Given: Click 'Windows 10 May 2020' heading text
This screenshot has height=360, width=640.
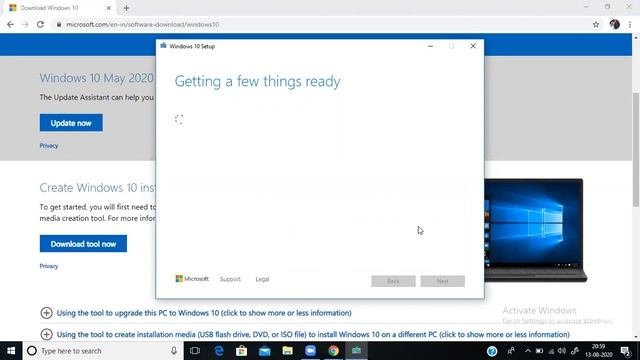Looking at the screenshot, I should point(96,78).
